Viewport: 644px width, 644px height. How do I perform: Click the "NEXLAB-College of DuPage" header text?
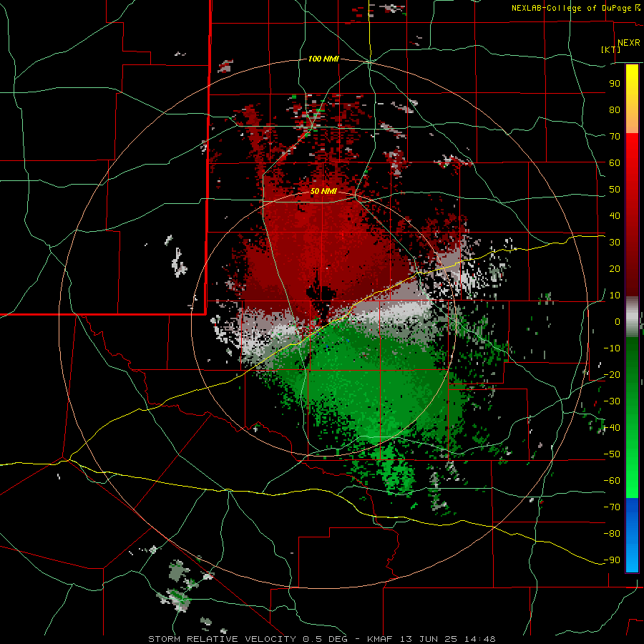click(x=571, y=8)
